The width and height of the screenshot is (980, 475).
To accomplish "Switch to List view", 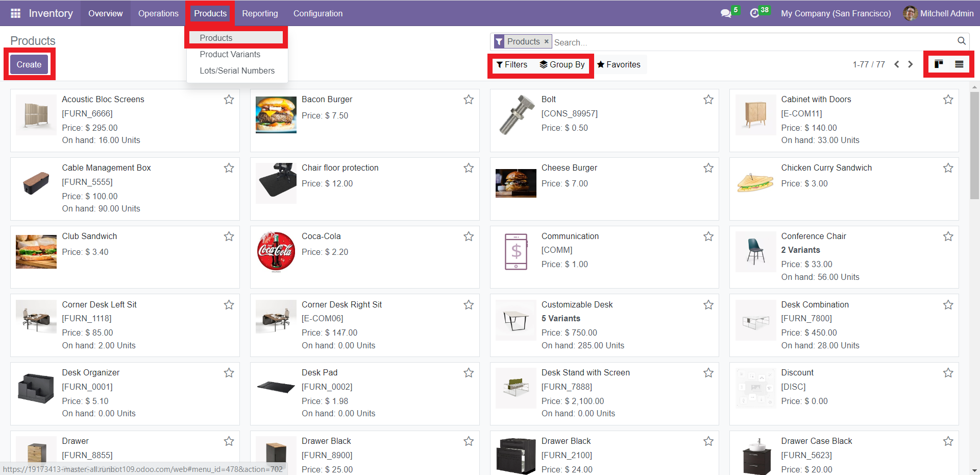I will tap(959, 64).
